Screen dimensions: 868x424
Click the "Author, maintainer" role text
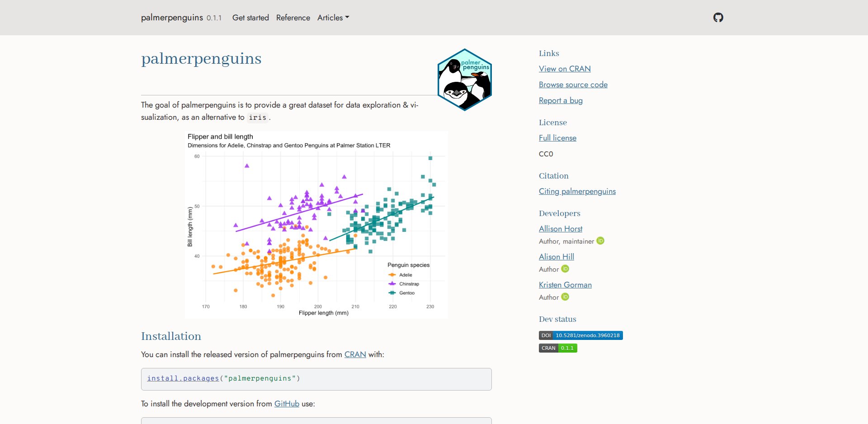(566, 241)
